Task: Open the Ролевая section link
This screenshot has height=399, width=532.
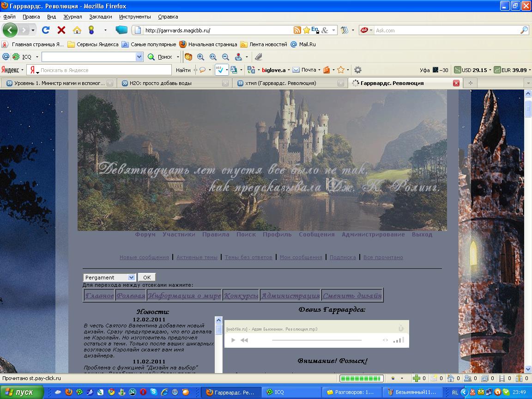Action: 131,296
